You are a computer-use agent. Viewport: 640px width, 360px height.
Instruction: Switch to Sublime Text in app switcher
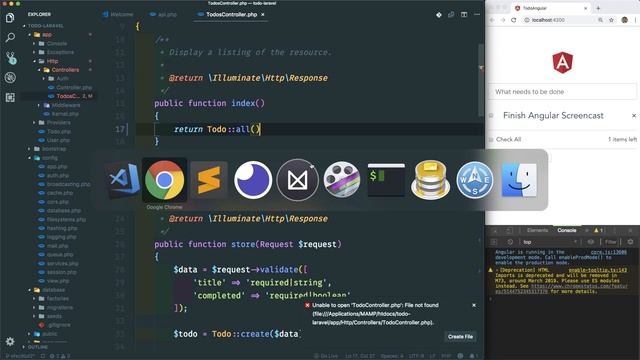pyautogui.click(x=209, y=180)
